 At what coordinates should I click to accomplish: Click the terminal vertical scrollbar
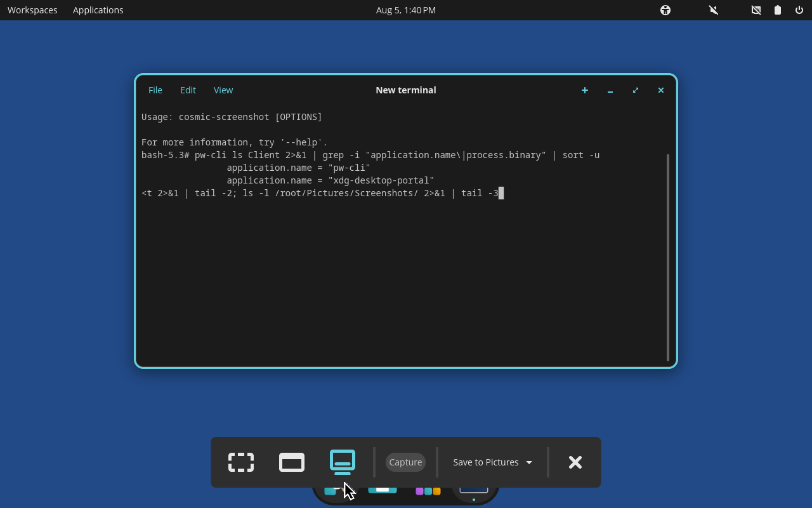(668, 257)
